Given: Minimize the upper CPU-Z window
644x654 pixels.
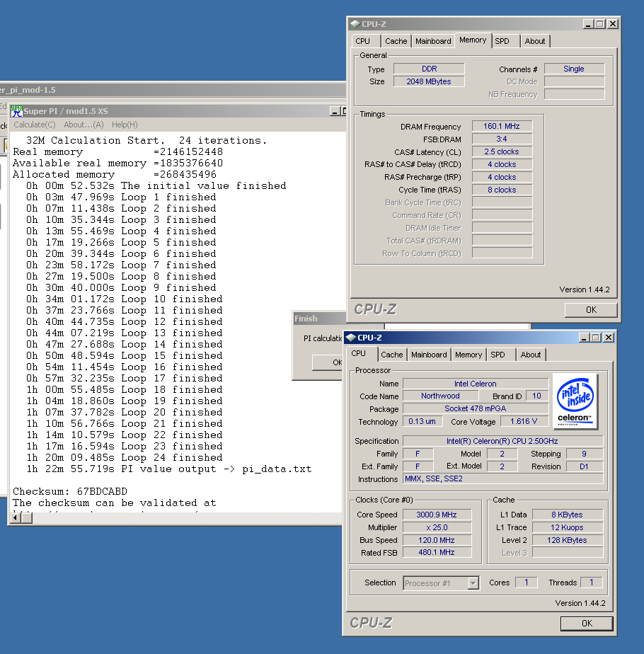Looking at the screenshot, I should tap(588, 24).
